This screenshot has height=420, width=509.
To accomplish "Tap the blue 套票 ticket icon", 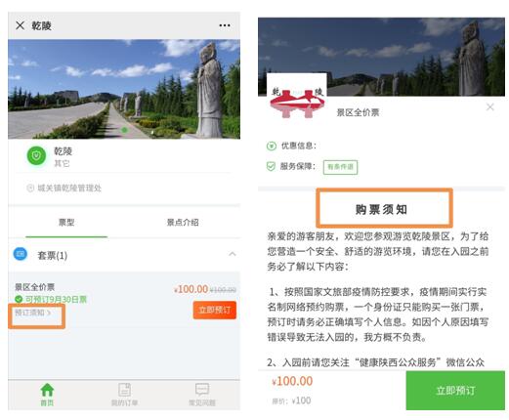I will [x=21, y=254].
